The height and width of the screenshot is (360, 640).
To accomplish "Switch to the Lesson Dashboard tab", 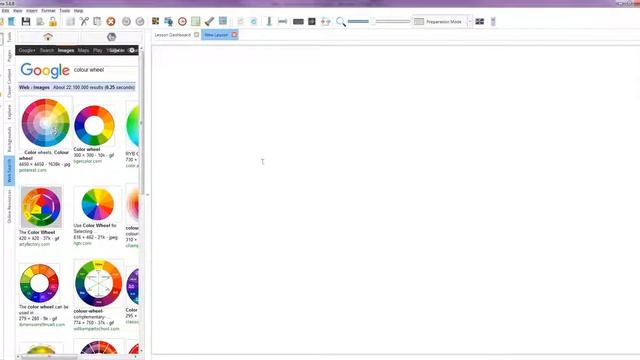I will 173,35.
